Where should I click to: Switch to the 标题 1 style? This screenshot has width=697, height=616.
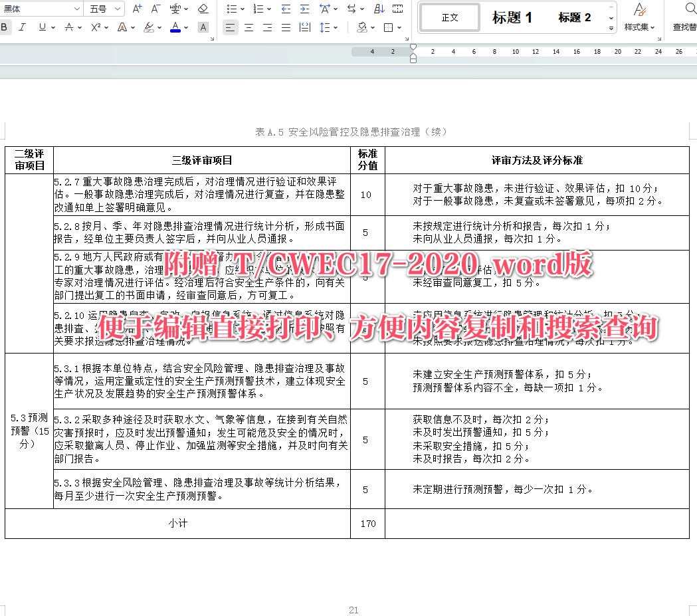click(x=511, y=18)
